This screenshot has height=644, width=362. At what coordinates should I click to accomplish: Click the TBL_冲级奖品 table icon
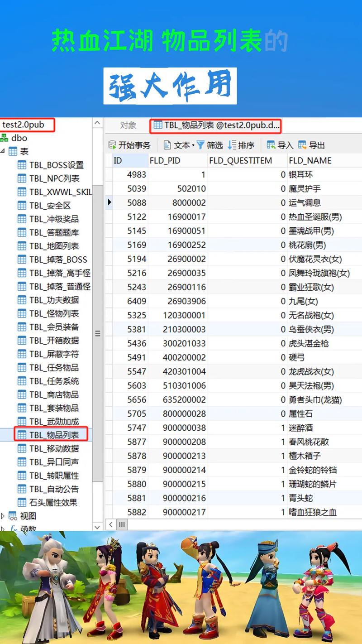pyautogui.click(x=22, y=219)
